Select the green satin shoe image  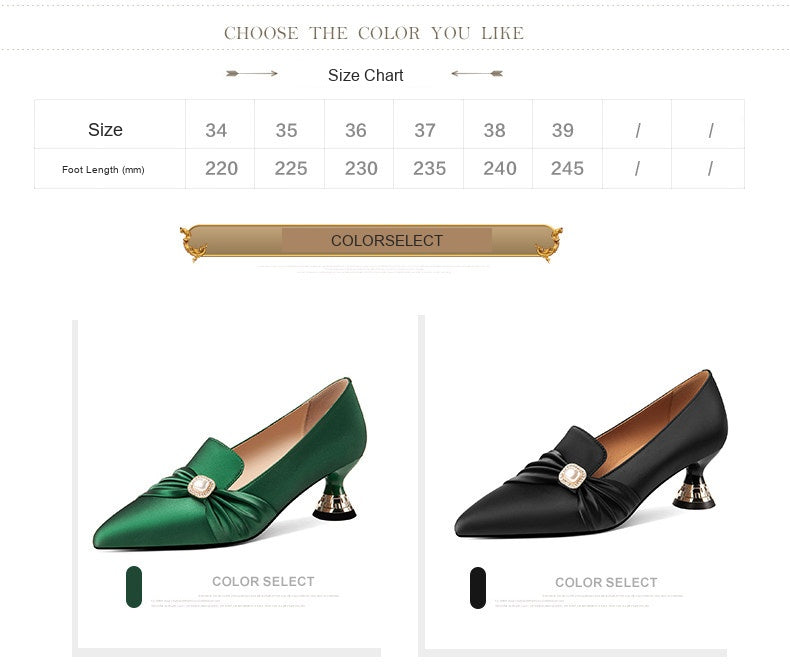230,464
